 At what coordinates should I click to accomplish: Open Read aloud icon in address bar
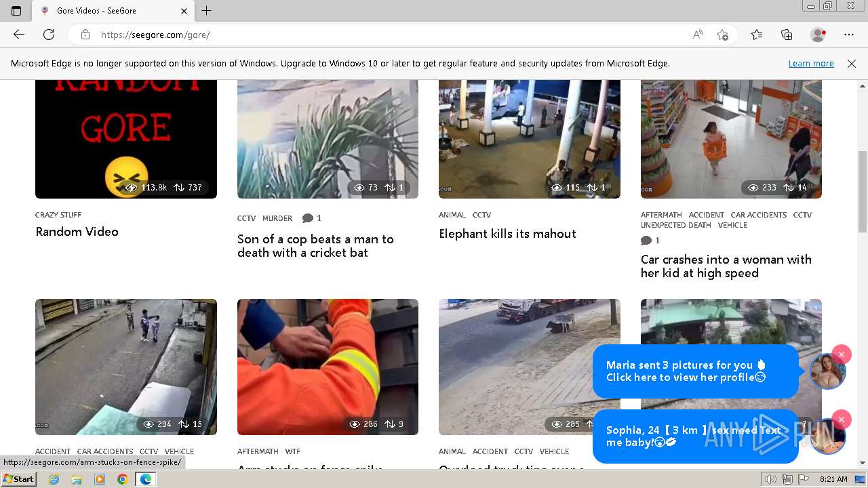698,35
